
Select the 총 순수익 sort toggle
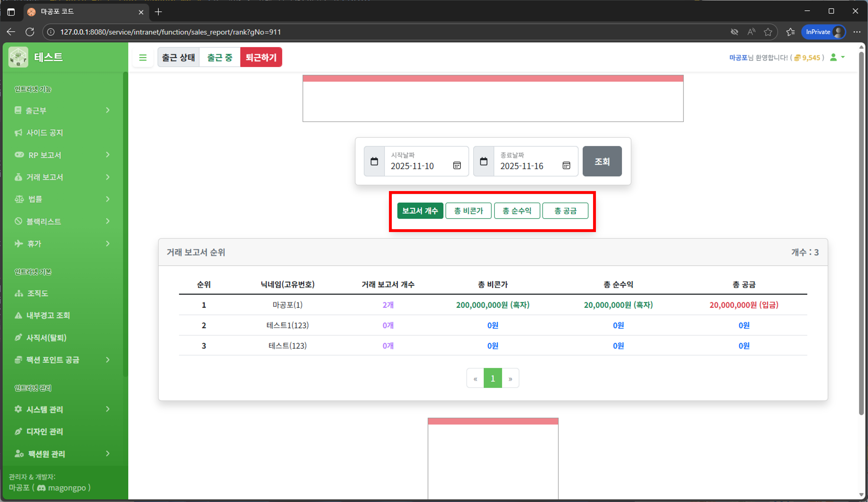pyautogui.click(x=517, y=211)
